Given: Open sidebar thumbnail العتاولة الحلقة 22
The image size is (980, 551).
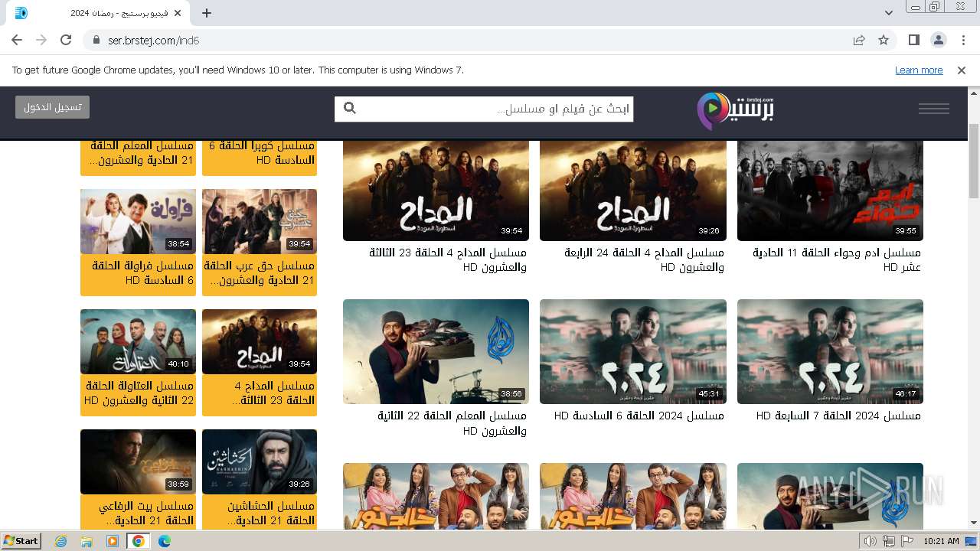Looking at the screenshot, I should point(138,341).
